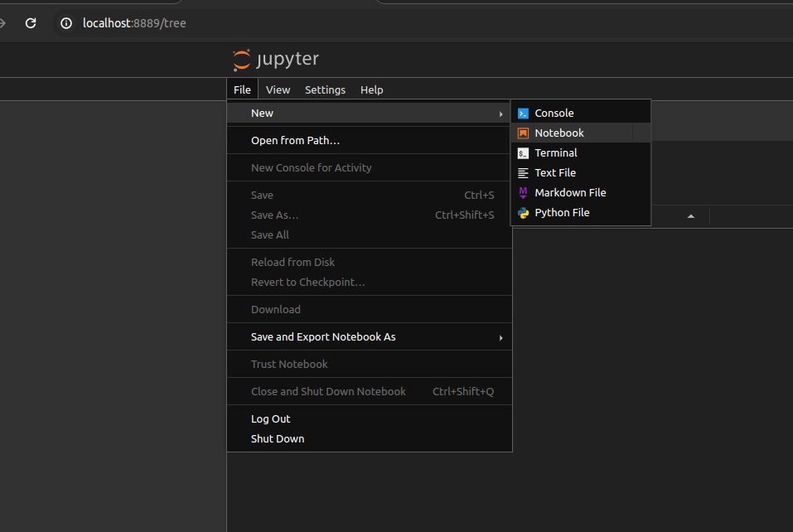The width and height of the screenshot is (793, 532).
Task: Expand Save and Export Notebook As submenu
Action: tap(500, 337)
